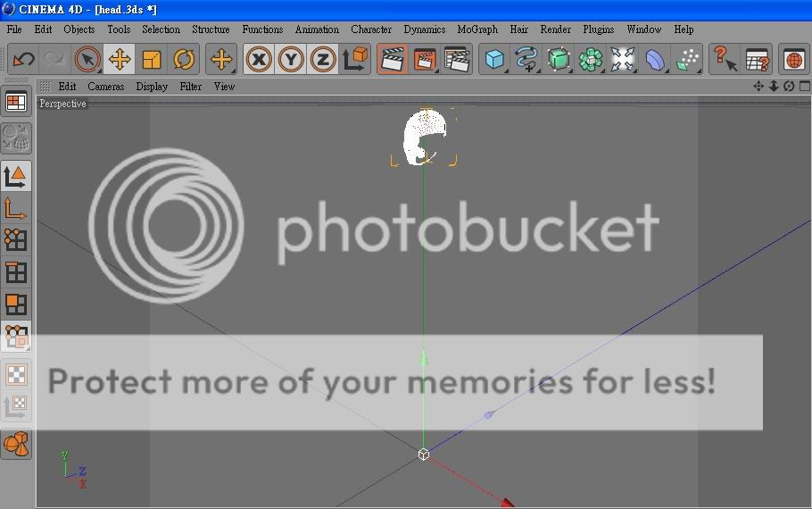Choose the Rotate tool
This screenshot has width=812, height=509.
pyautogui.click(x=184, y=60)
